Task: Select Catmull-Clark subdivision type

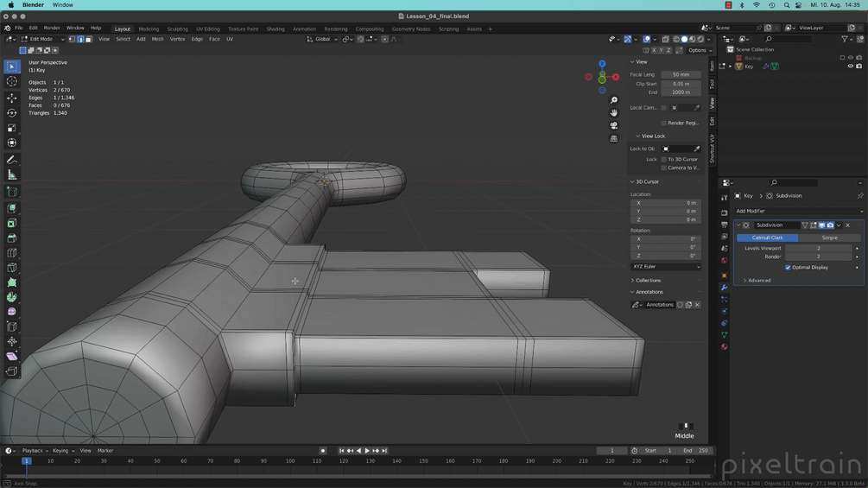Action: 767,238
